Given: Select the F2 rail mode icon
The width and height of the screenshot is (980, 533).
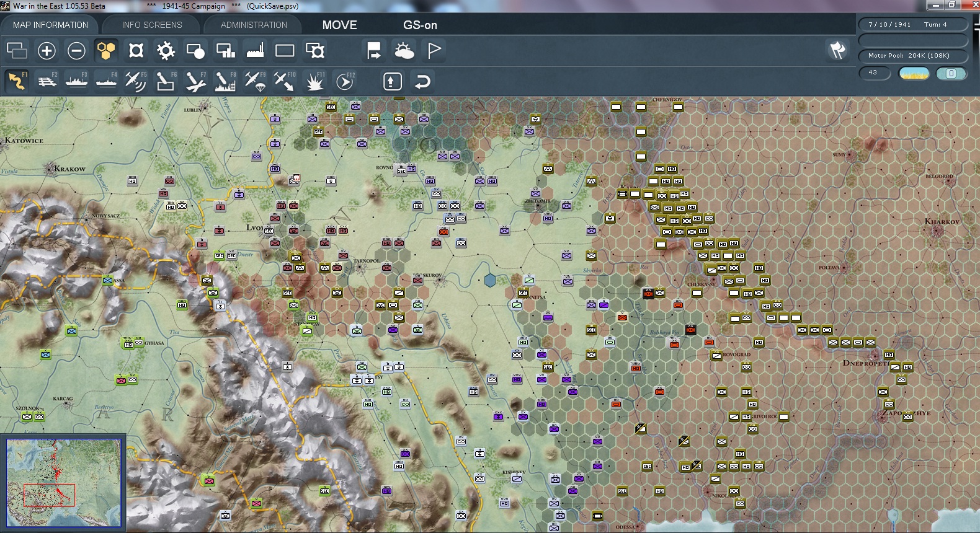Looking at the screenshot, I should 47,81.
